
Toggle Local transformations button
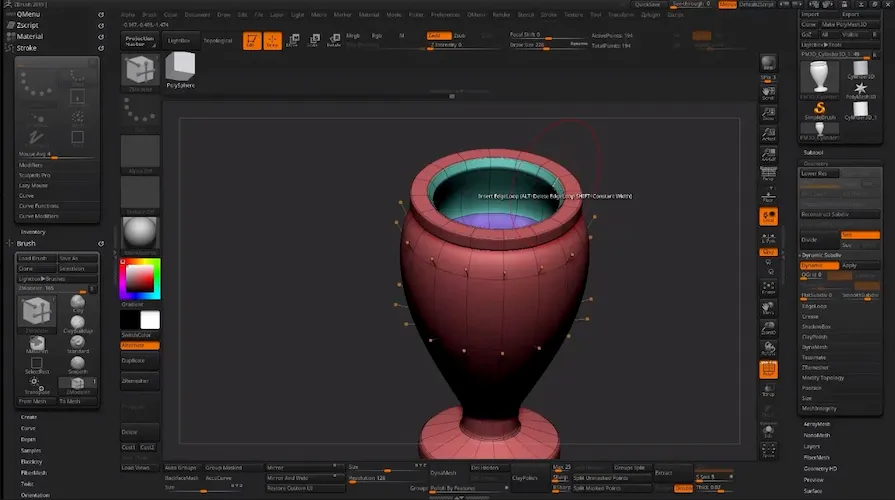tap(768, 216)
